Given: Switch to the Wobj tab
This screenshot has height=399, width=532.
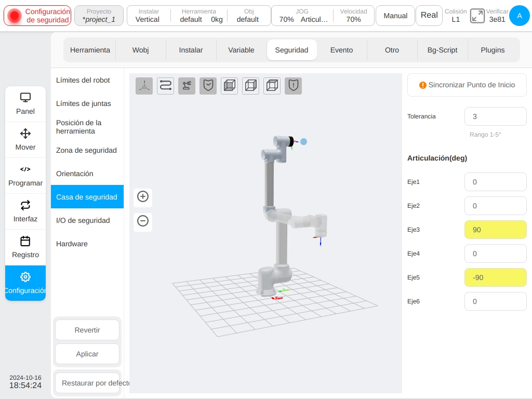Looking at the screenshot, I should coord(140,50).
